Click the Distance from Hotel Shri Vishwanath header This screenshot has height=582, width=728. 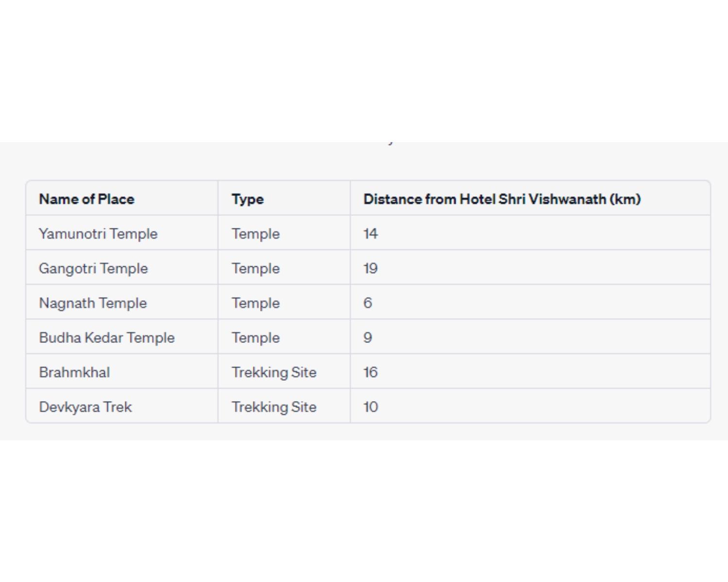[502, 199]
